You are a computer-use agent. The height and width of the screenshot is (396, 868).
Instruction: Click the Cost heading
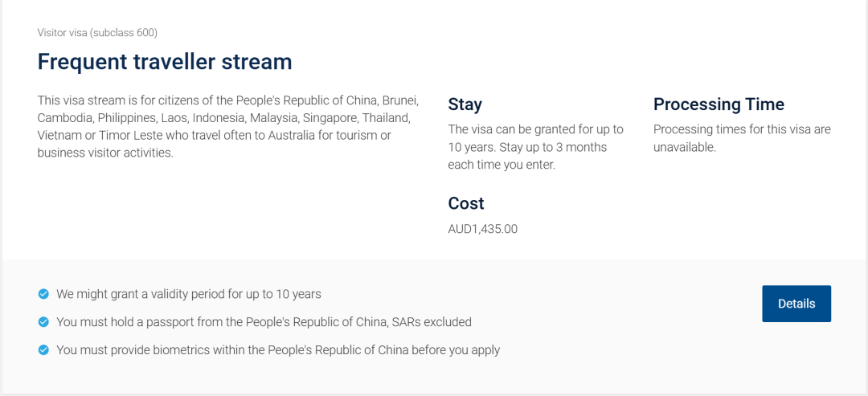pos(466,203)
